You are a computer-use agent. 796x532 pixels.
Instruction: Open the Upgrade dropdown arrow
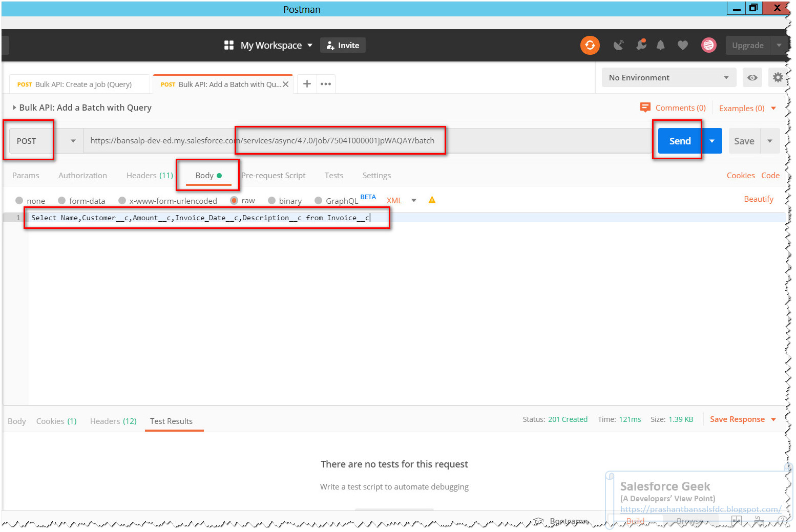point(779,45)
